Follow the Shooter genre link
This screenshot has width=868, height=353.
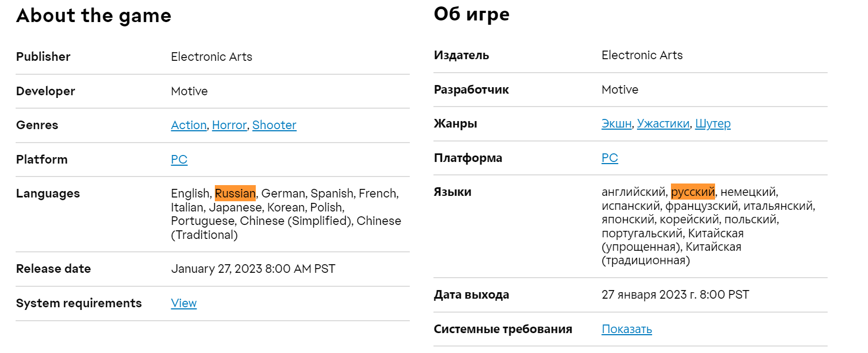tap(274, 125)
